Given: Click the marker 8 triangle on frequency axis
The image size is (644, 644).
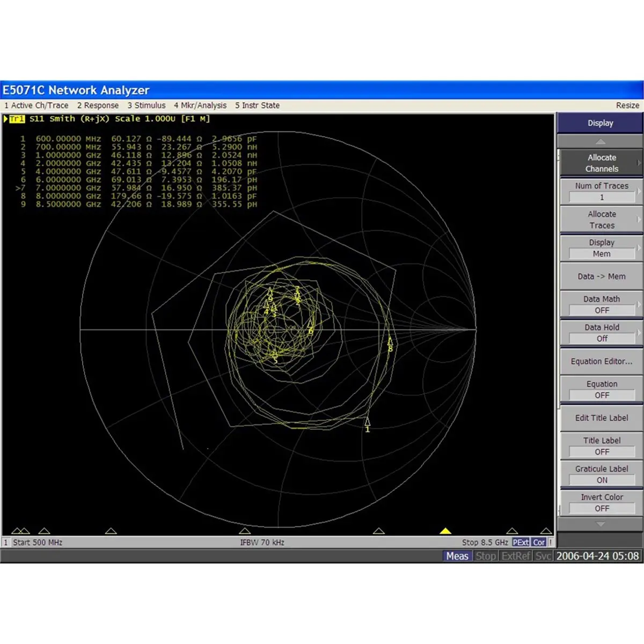Looking at the screenshot, I should click(513, 531).
